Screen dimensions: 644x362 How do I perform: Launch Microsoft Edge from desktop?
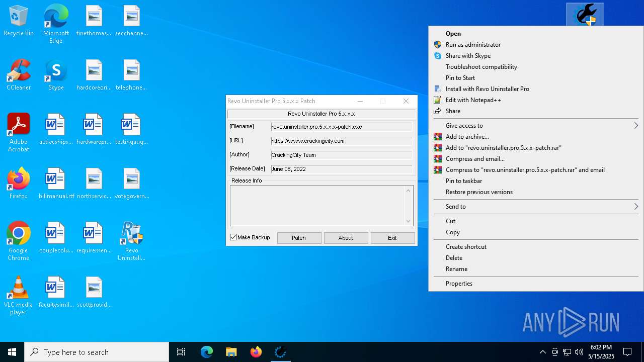(x=56, y=24)
